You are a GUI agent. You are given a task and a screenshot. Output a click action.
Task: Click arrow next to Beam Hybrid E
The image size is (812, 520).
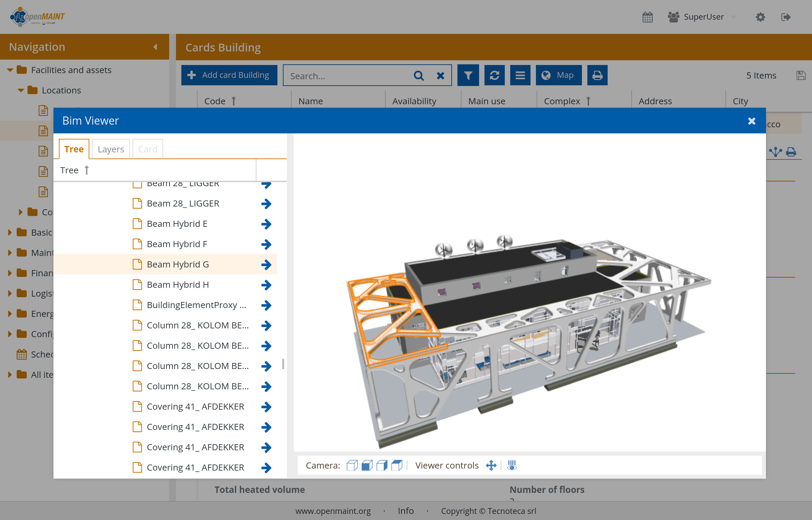[x=266, y=224]
